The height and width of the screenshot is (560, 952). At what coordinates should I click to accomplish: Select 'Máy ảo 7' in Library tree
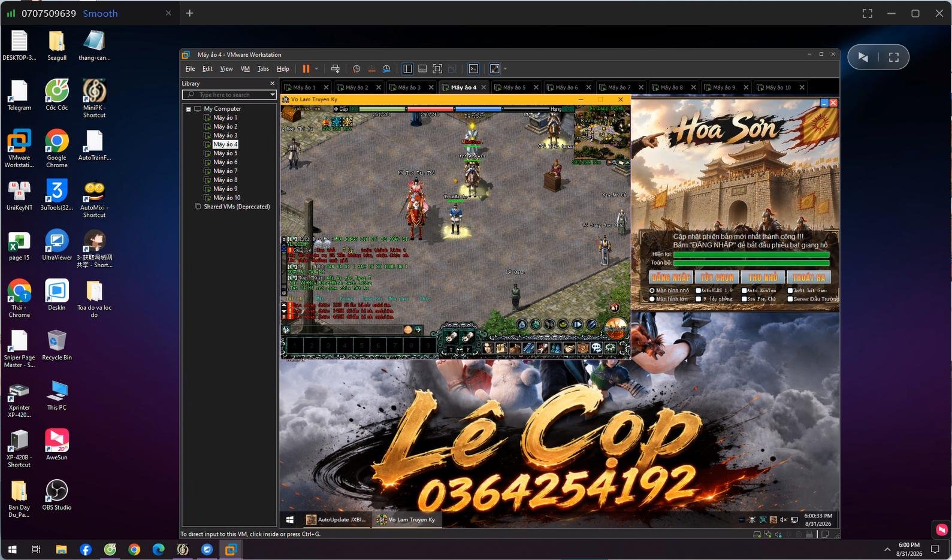click(225, 171)
